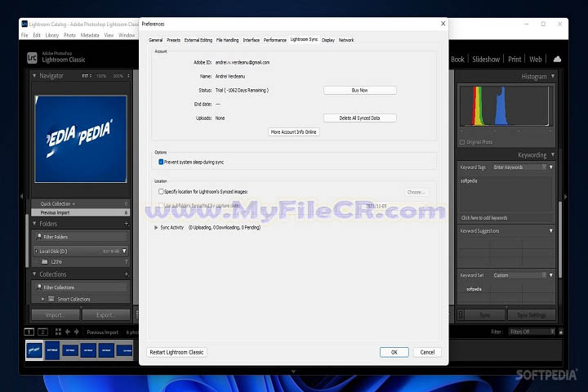Collapse the Navigator panel
The width and height of the screenshot is (588, 392).
pos(34,76)
